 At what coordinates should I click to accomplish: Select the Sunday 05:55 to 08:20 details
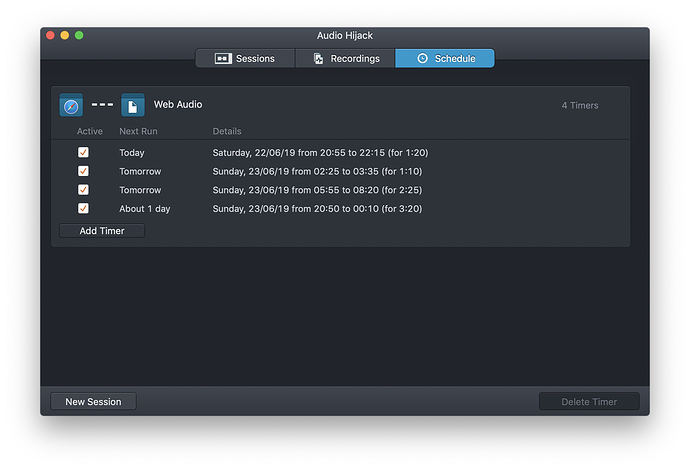click(x=317, y=190)
